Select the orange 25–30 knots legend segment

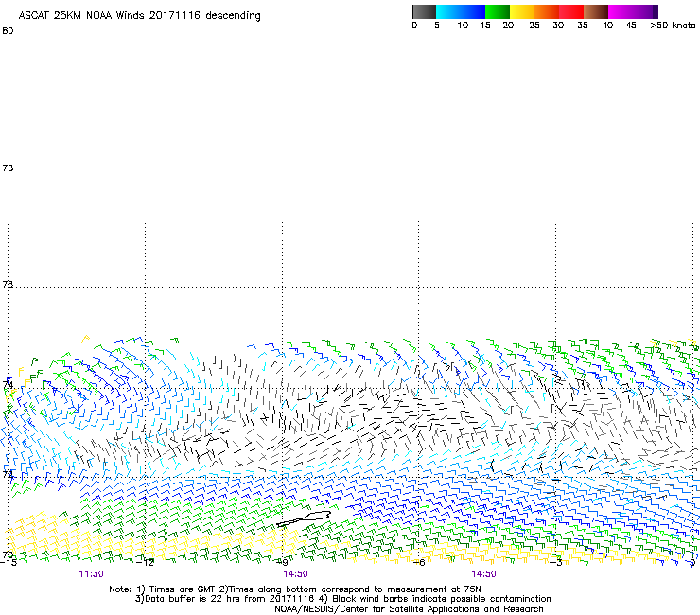547,11
